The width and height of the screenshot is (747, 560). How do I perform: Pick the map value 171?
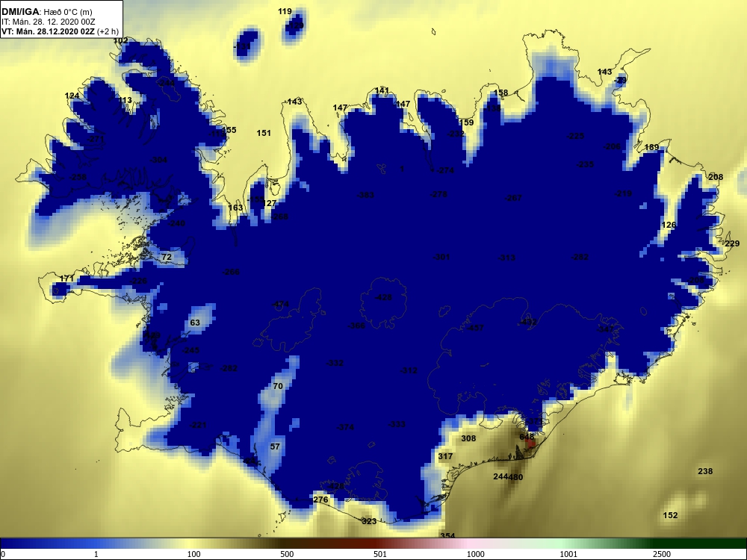click(66, 279)
